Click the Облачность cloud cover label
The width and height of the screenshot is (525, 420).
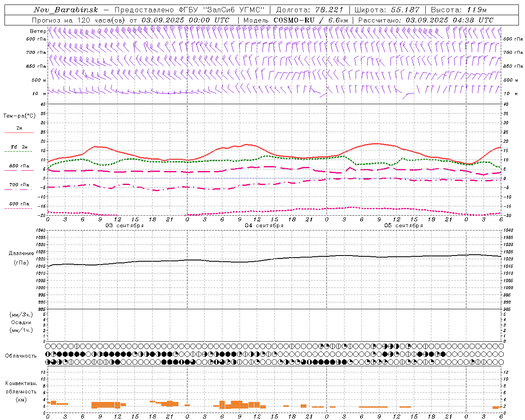21,356
